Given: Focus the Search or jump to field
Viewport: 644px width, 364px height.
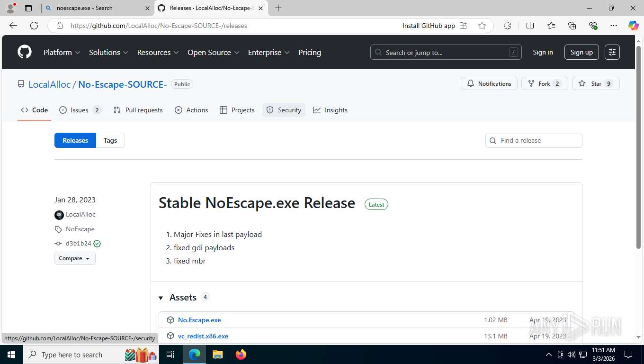Looking at the screenshot, I should 446,52.
